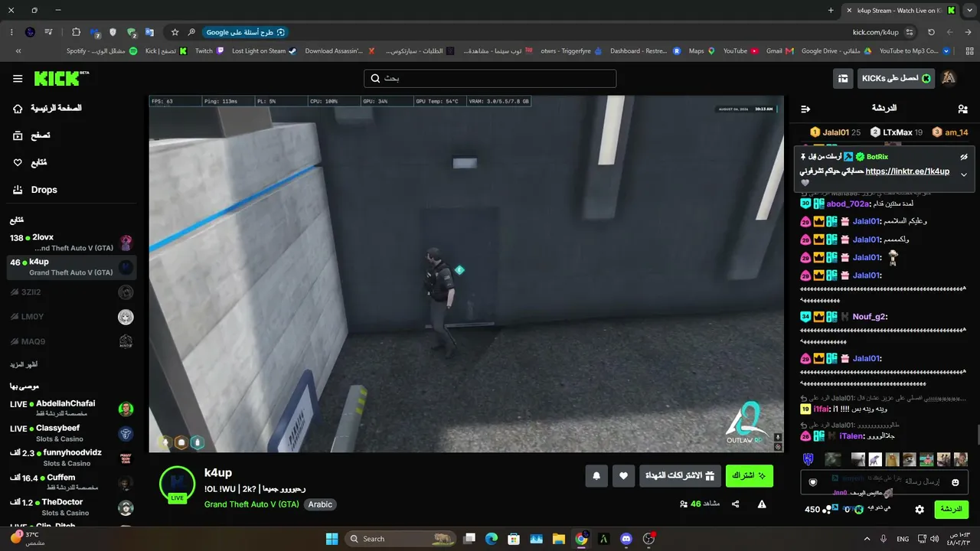Select the LM0Y offline channel
980x551 pixels.
click(x=72, y=317)
